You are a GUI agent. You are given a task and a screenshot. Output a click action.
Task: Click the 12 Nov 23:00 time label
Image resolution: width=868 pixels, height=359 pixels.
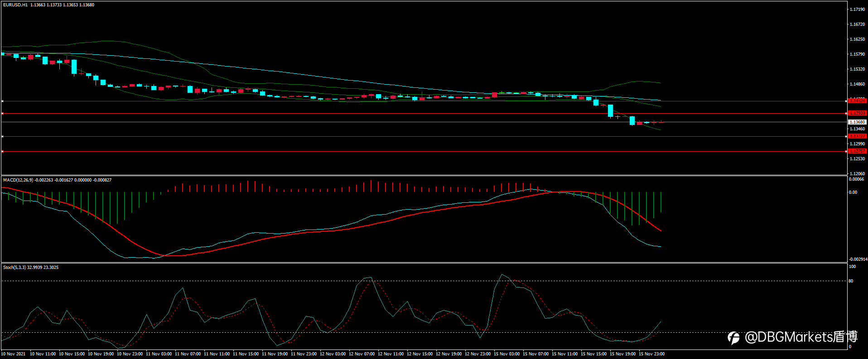477,354
